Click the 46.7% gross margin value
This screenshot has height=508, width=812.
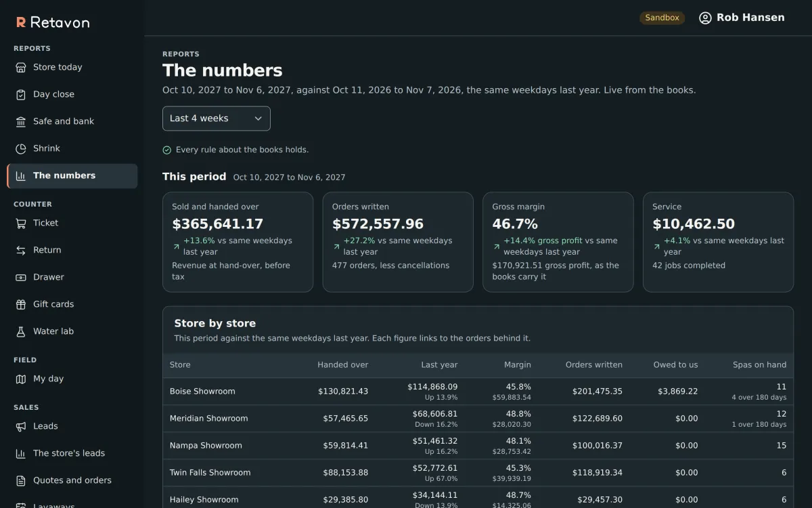pyautogui.click(x=515, y=224)
